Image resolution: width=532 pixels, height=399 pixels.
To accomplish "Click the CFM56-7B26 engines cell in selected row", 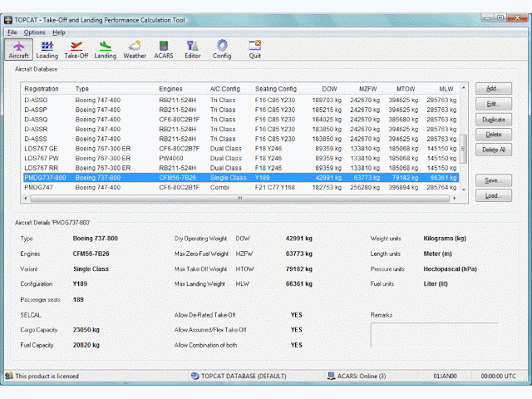I will pyautogui.click(x=177, y=178).
